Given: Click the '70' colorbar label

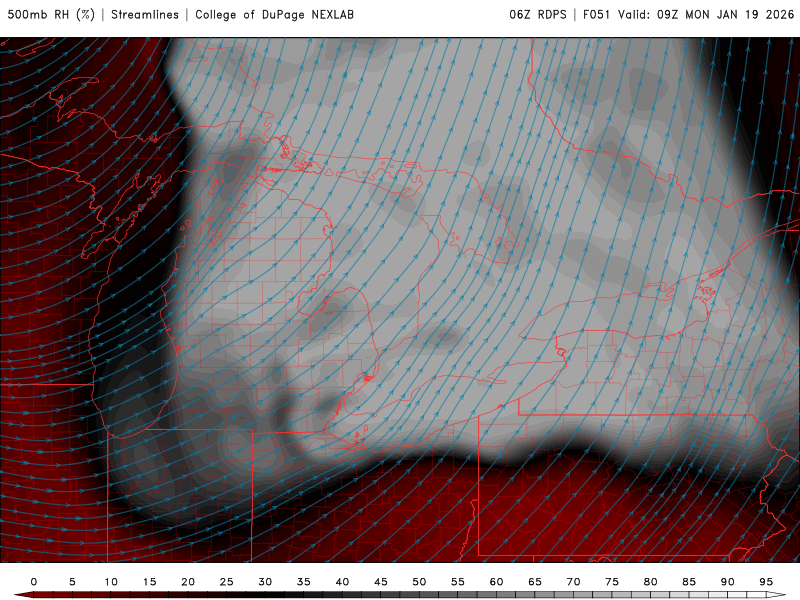Looking at the screenshot, I should click(x=573, y=582).
